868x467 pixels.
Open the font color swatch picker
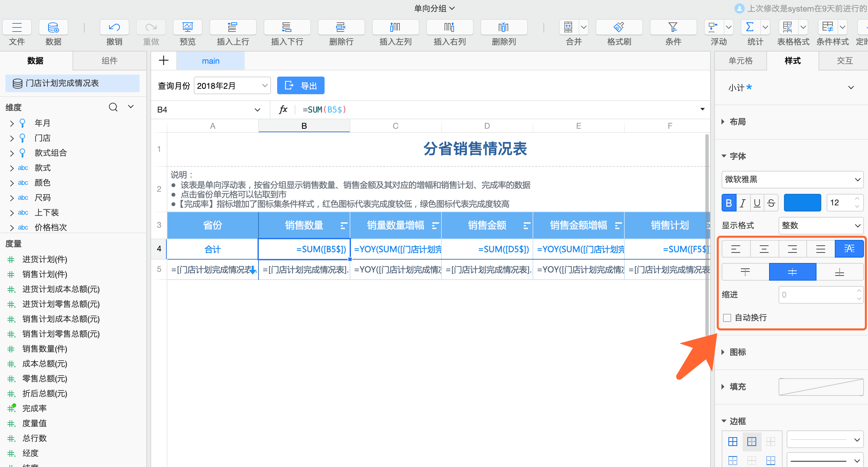tap(802, 202)
